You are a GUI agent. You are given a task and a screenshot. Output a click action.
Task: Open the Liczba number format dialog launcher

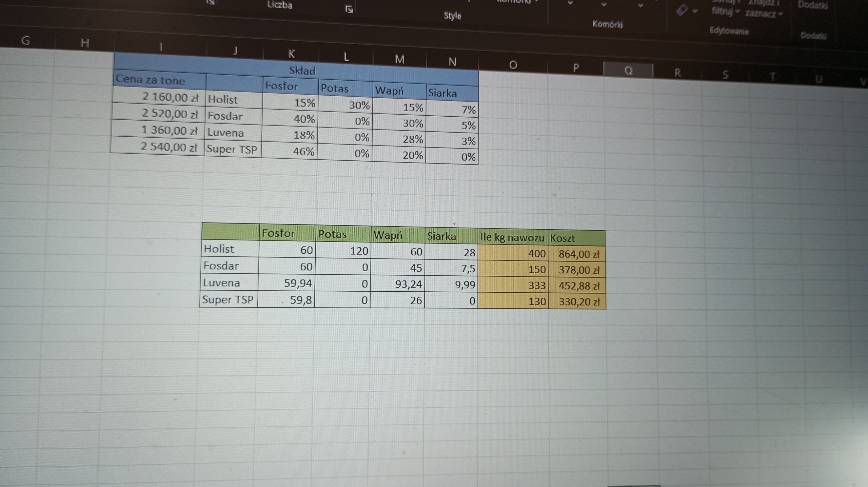[349, 9]
